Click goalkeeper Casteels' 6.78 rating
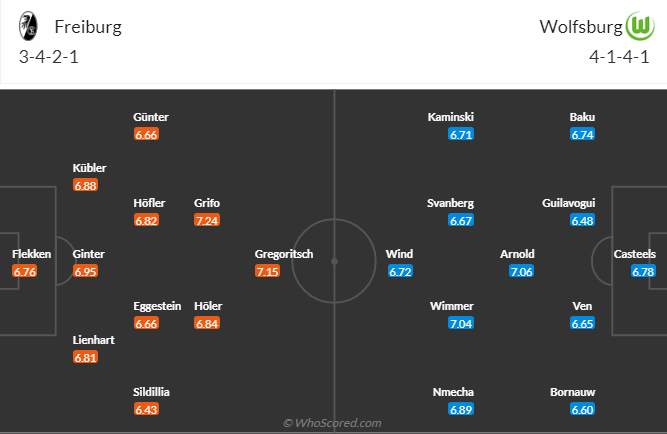The image size is (667, 434). pos(643,271)
